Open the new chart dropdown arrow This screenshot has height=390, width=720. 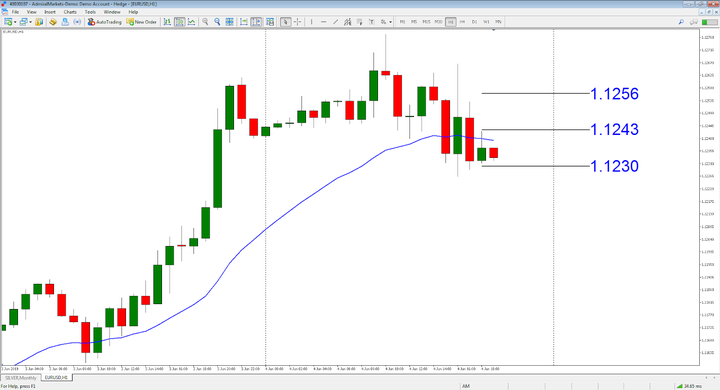tap(15, 22)
